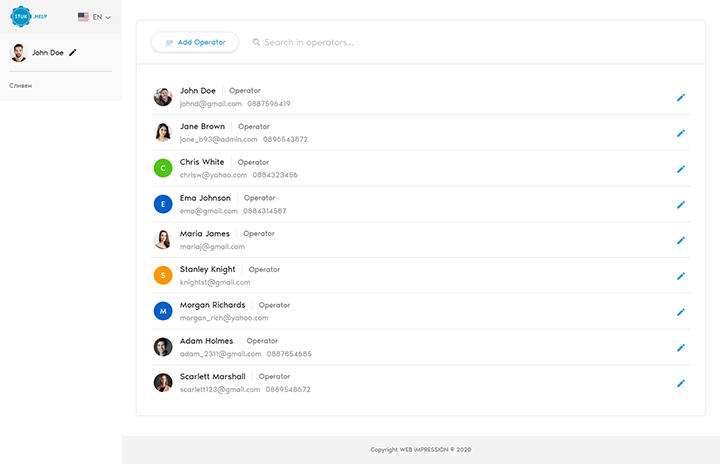The height and width of the screenshot is (464, 720).
Task: Edit operator Adam Holmes
Action: [681, 347]
